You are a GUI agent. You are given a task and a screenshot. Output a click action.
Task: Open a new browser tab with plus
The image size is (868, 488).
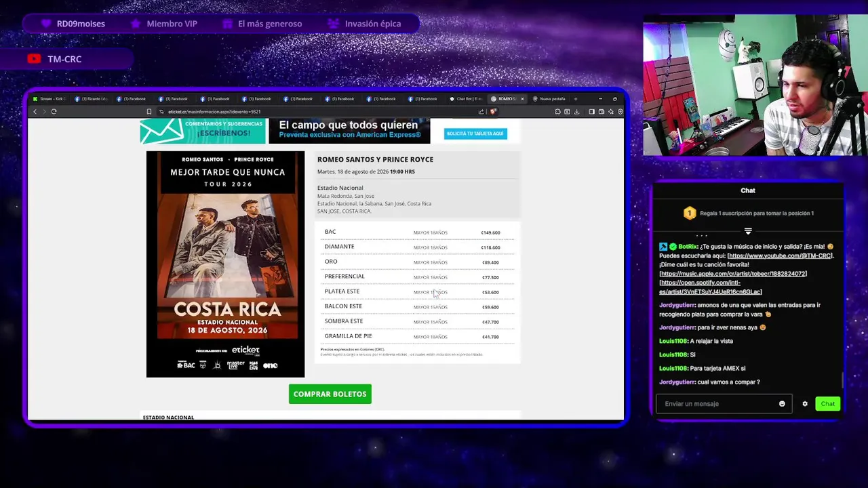click(x=575, y=99)
